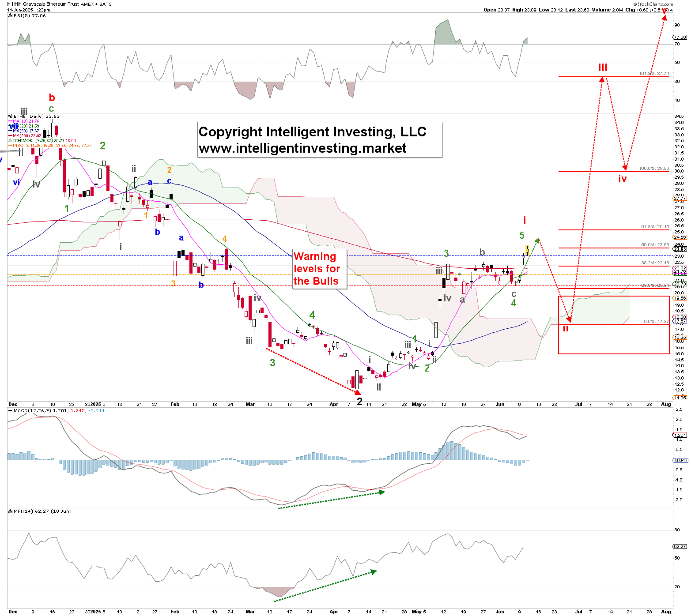Image resolution: width=691 pixels, height=616 pixels.
Task: Click the 'ETHE (Daily) 23.63' legend text
Action: (37, 116)
